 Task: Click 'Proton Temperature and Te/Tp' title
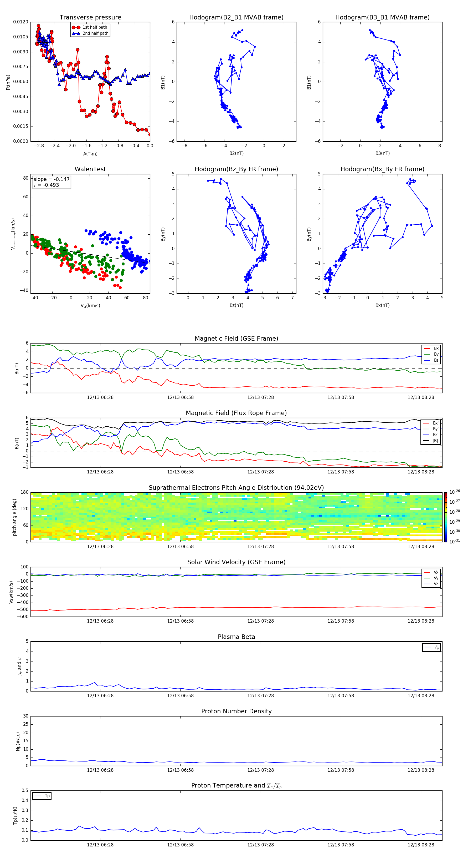coord(236,786)
